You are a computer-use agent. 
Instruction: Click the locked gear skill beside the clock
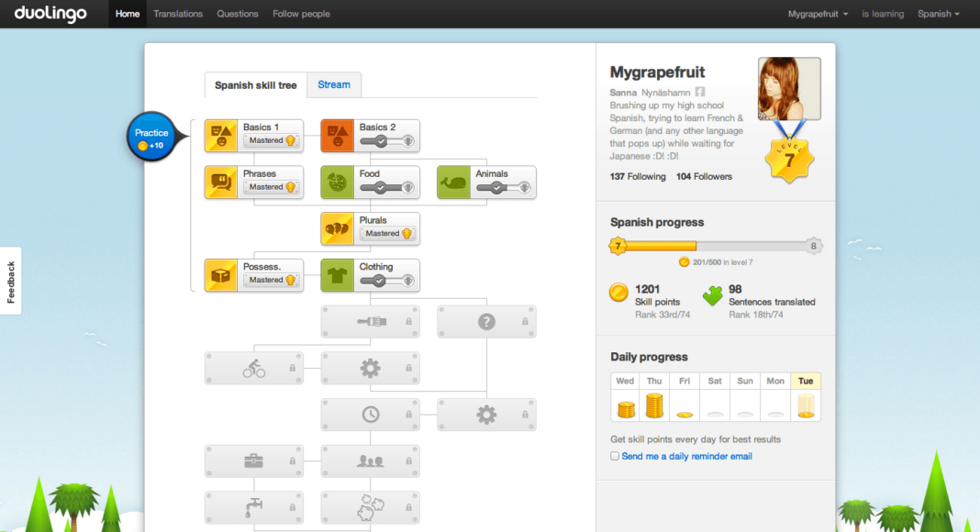tap(486, 415)
